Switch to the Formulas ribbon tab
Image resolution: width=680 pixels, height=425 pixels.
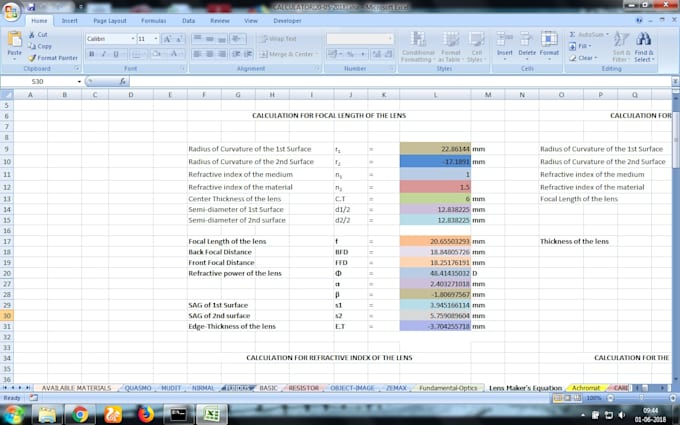point(153,20)
